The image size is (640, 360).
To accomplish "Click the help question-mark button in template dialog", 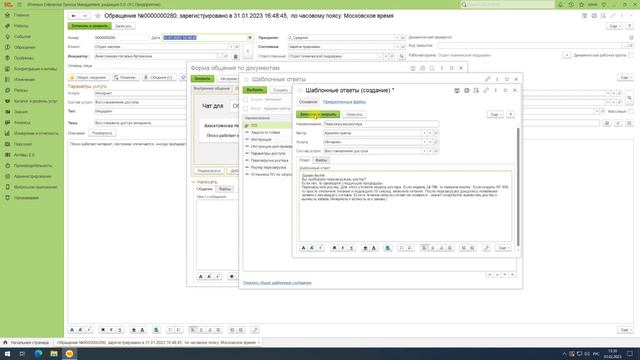I will point(510,114).
